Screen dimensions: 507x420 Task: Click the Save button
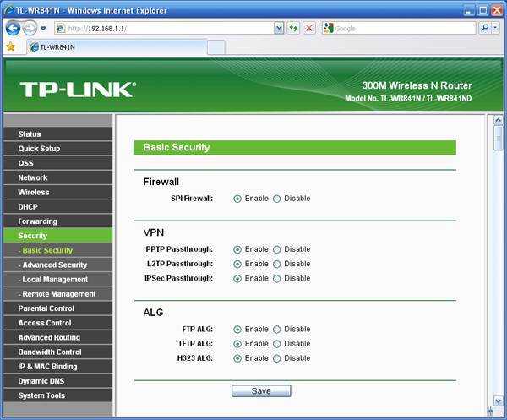click(x=261, y=391)
